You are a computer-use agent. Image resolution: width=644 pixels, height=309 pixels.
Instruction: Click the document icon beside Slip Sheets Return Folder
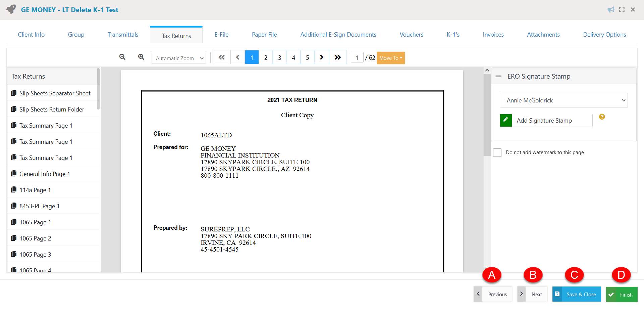[13, 109]
